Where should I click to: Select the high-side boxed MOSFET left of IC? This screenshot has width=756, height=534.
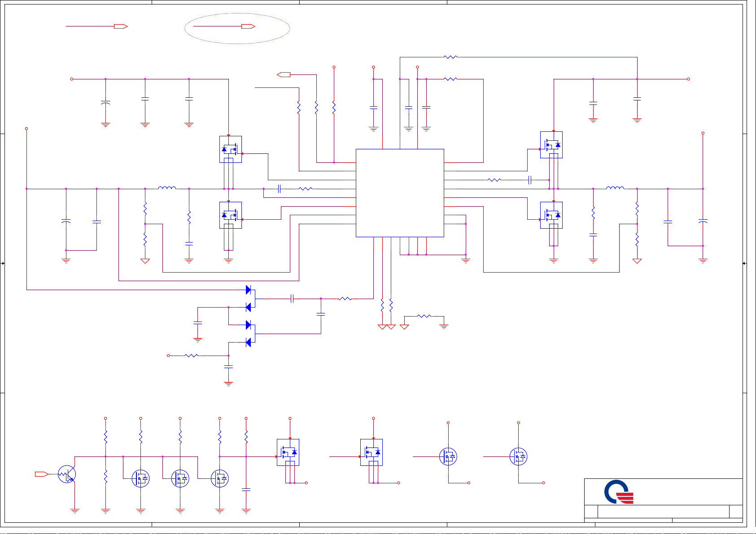pyautogui.click(x=231, y=149)
